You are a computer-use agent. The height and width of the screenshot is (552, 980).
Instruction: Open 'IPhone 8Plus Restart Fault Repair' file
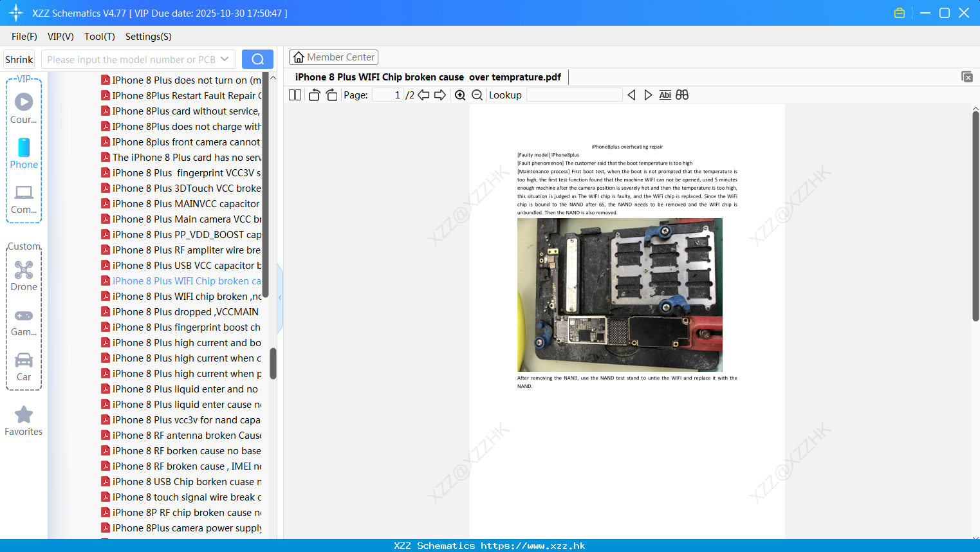[181, 96]
